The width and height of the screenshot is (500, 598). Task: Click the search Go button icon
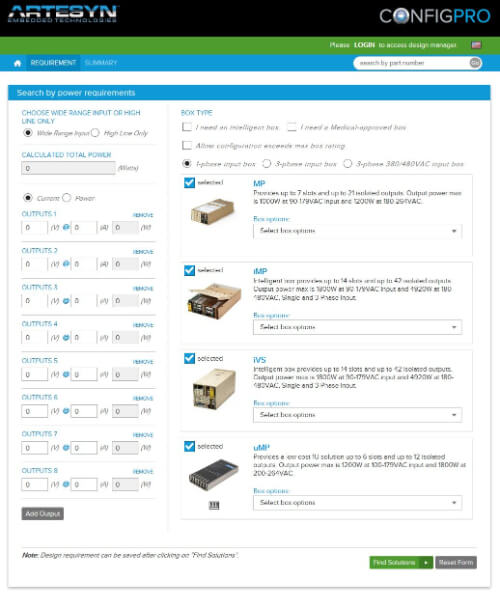pyautogui.click(x=475, y=63)
